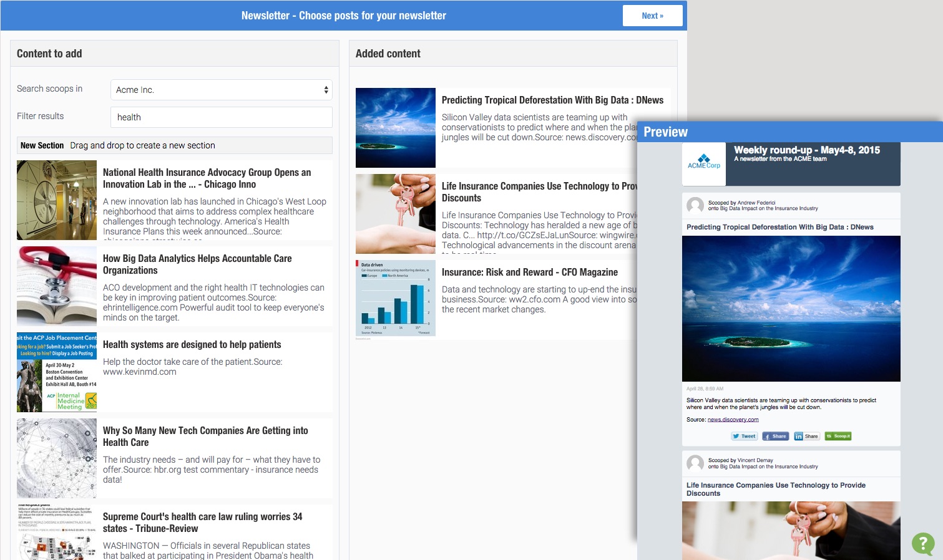Select Supreme Court's health care law ruling title
This screenshot has height=560, width=943.
[202, 523]
